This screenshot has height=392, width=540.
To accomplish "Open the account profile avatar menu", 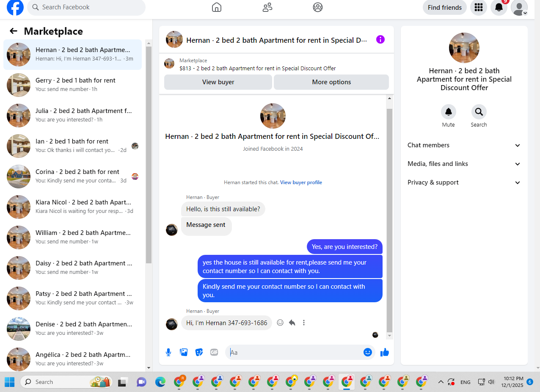I will [519, 7].
